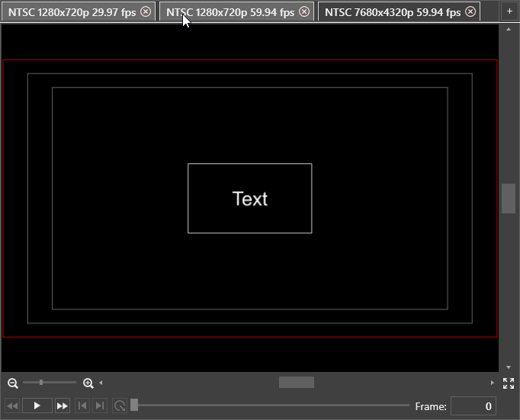Click the horizontal scrollbar thumb
The height and width of the screenshot is (420, 520).
pyautogui.click(x=297, y=382)
